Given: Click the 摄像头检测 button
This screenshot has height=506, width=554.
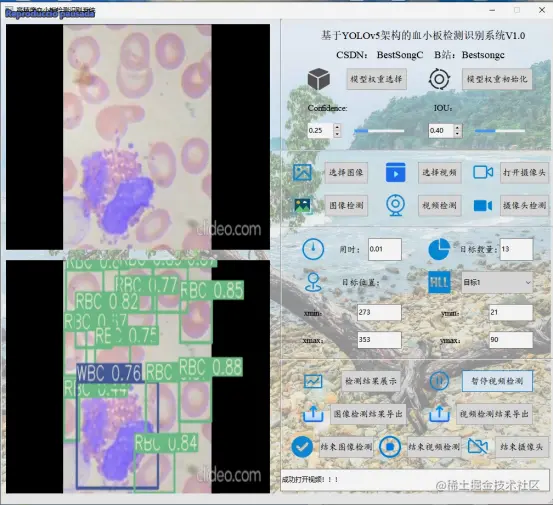Looking at the screenshot, I should point(524,205).
